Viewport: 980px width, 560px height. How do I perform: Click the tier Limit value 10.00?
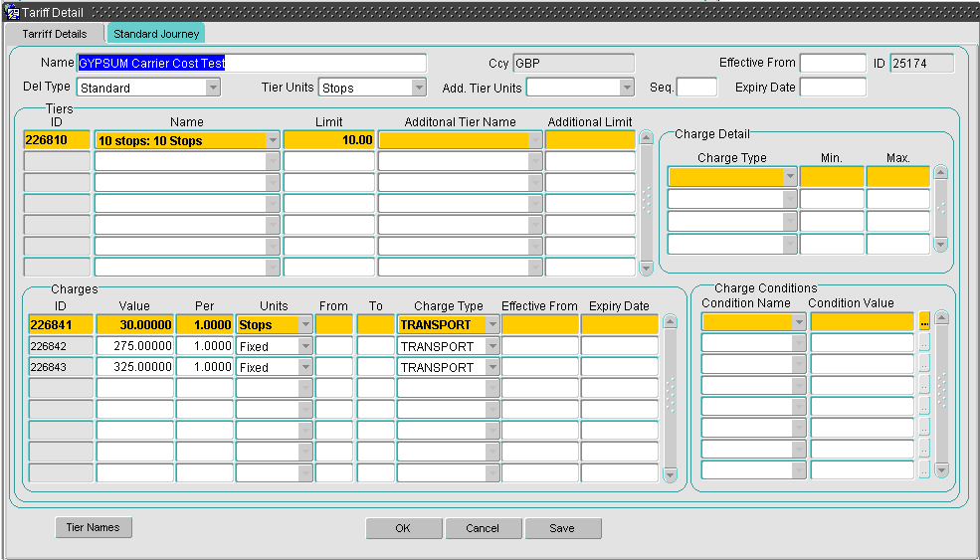(328, 140)
